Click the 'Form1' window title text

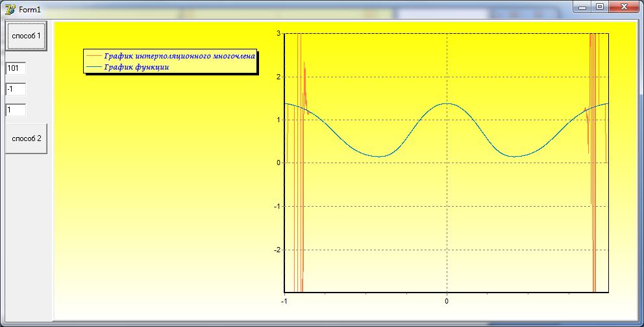coord(30,10)
